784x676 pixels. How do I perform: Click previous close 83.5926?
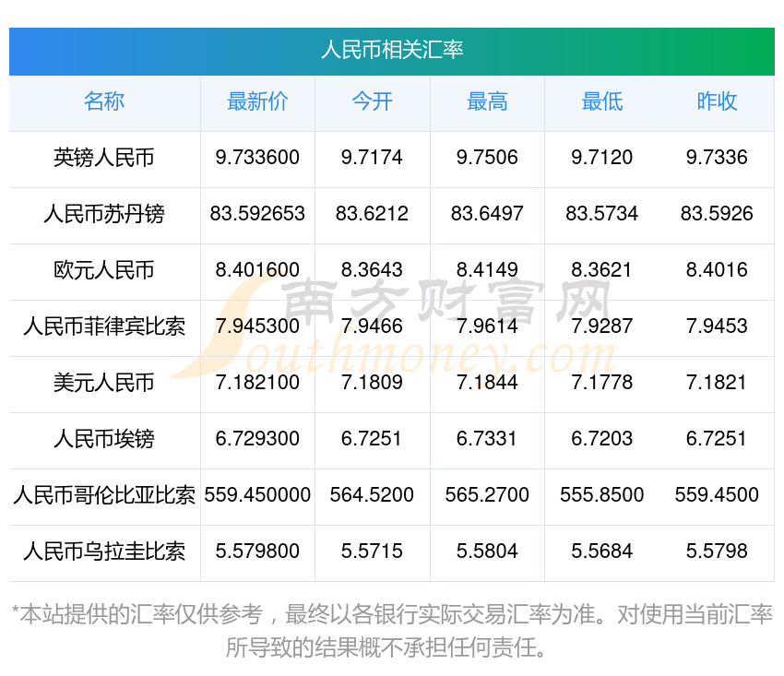pos(717,214)
